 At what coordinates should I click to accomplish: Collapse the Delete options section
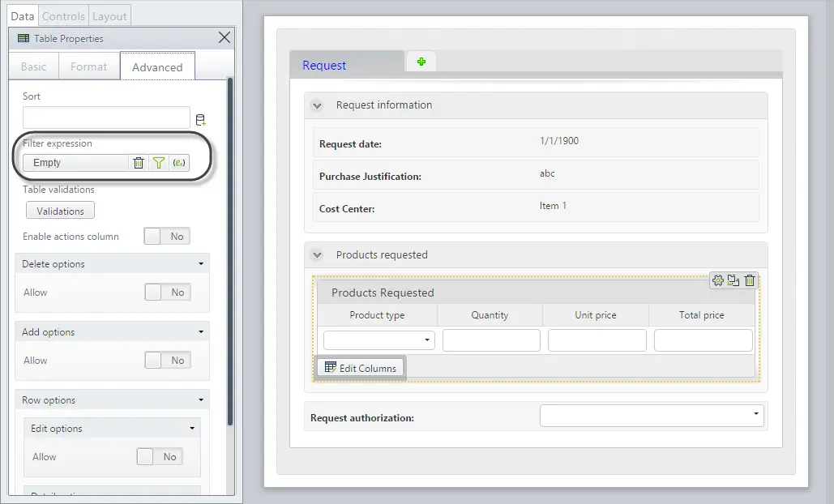point(201,263)
